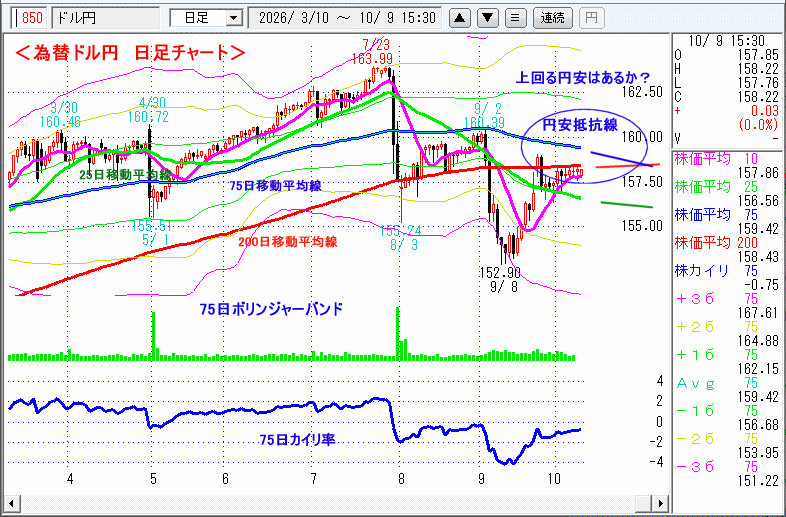Viewport: 786px width, 517px height.
Task: Click the tall green volume bar at month 8
Action: (x=398, y=334)
